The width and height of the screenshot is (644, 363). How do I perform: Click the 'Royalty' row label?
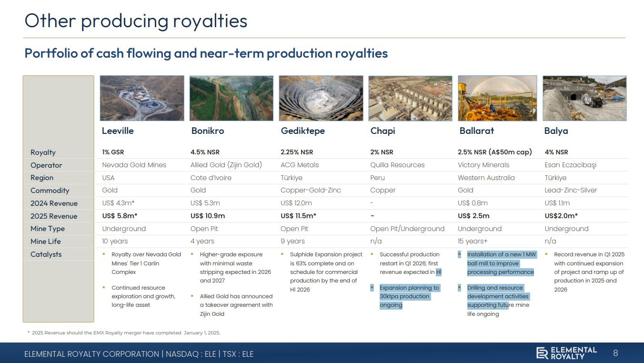tap(43, 152)
